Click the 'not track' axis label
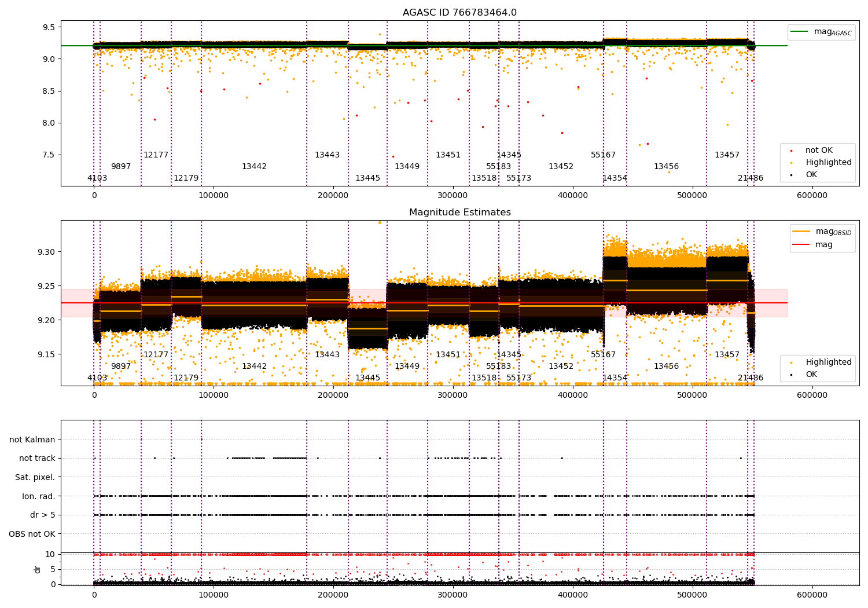Image resolution: width=868 pixels, height=608 pixels. (x=37, y=459)
